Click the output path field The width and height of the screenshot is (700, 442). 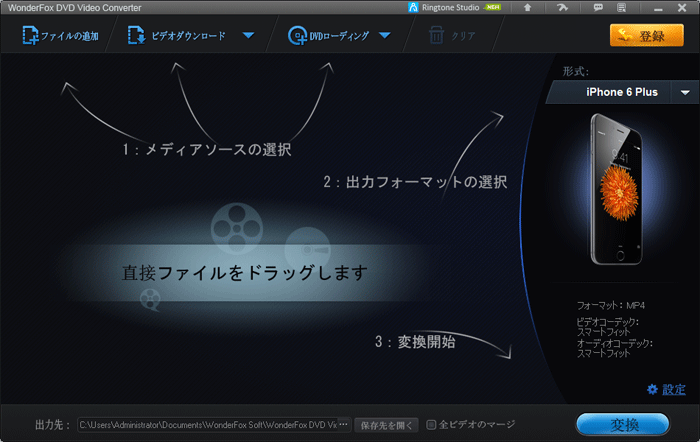208,425
